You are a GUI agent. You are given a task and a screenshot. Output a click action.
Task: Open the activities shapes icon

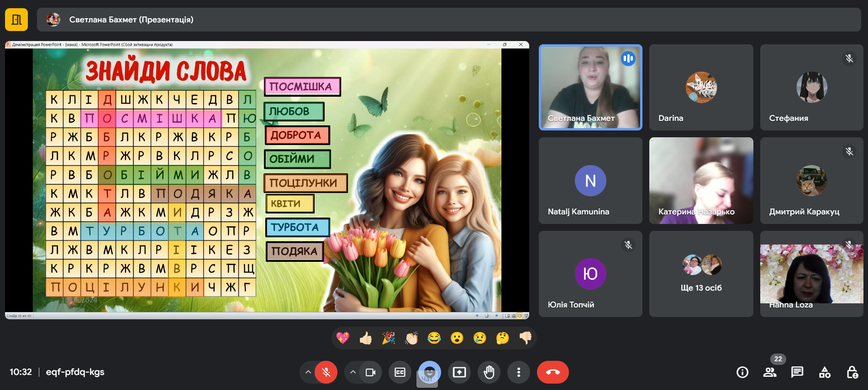point(825,372)
